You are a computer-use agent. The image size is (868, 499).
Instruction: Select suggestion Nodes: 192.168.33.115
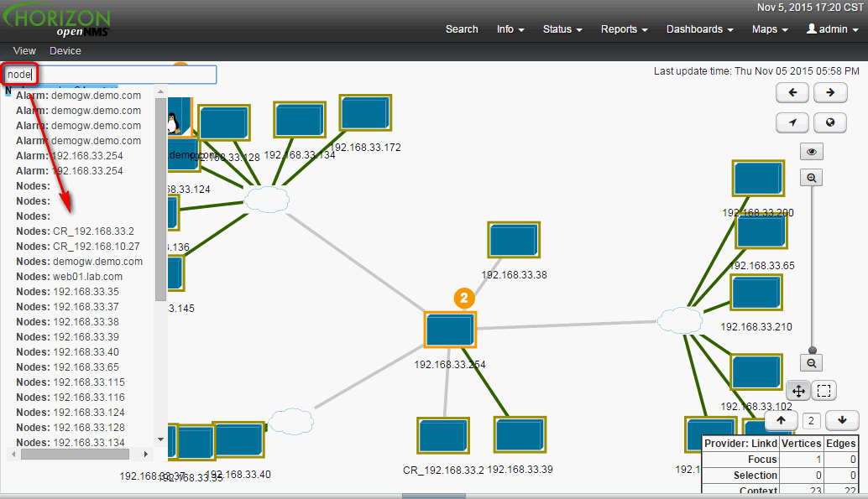[71, 382]
